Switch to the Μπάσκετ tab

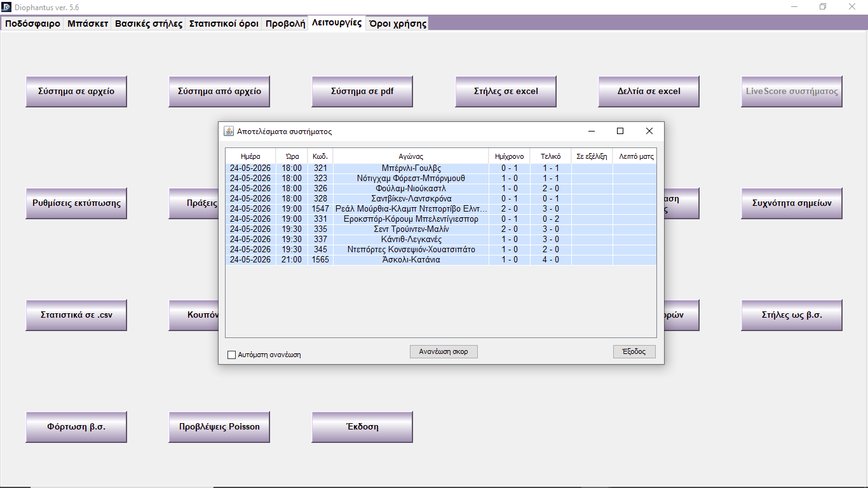click(88, 24)
